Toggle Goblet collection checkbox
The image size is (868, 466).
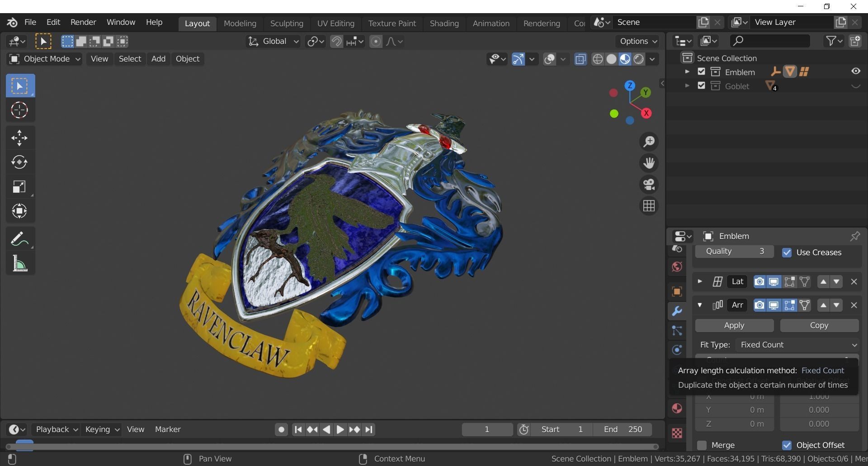(701, 86)
